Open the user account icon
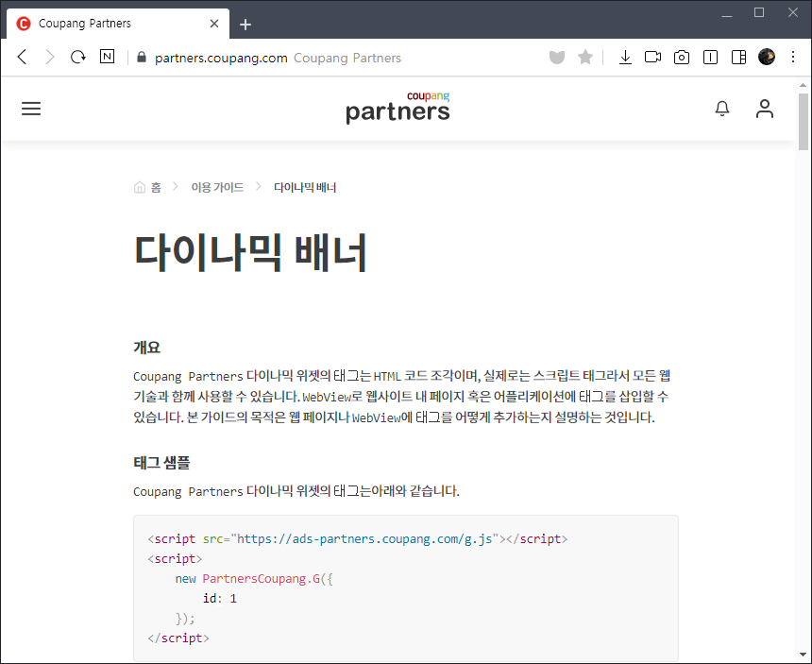This screenshot has width=812, height=664. [765, 109]
